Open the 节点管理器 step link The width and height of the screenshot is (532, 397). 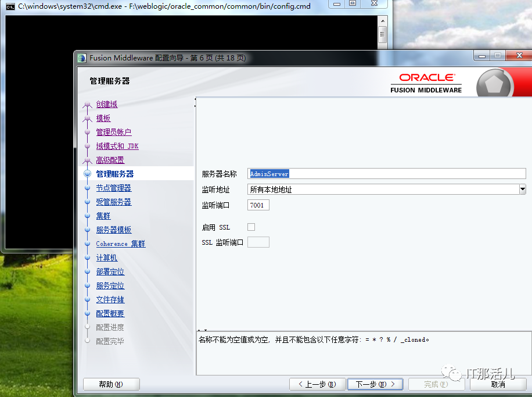coord(114,188)
